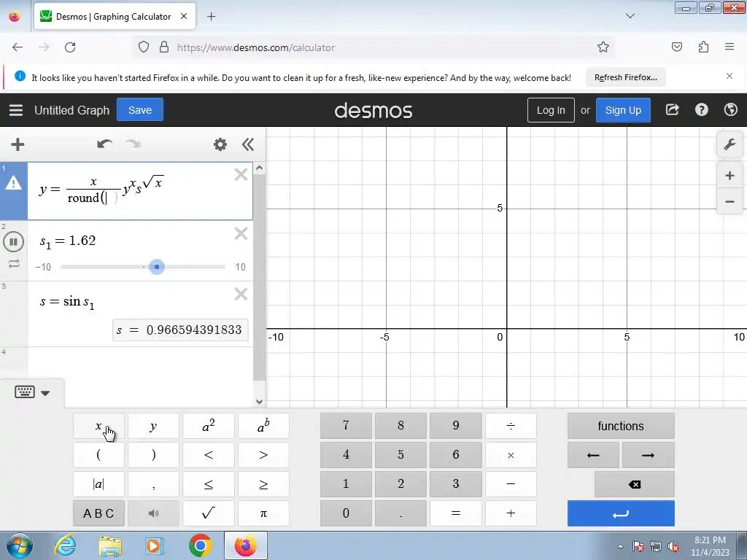Add a new item with the plus icon
The height and width of the screenshot is (560, 747).
[x=18, y=144]
